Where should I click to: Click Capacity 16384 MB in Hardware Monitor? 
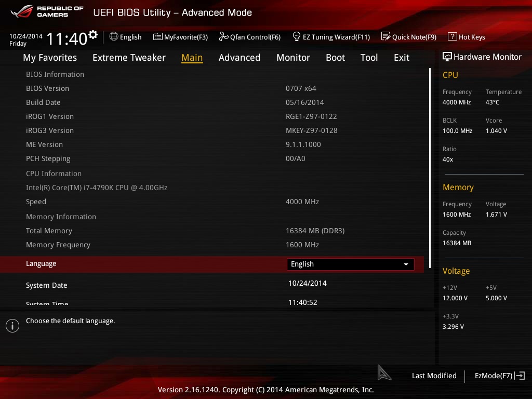457,243
